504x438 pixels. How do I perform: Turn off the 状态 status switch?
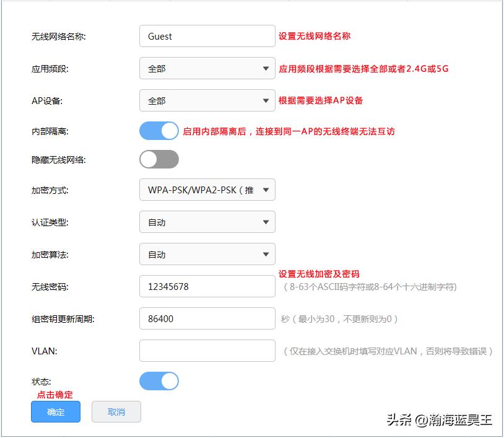click(x=159, y=381)
